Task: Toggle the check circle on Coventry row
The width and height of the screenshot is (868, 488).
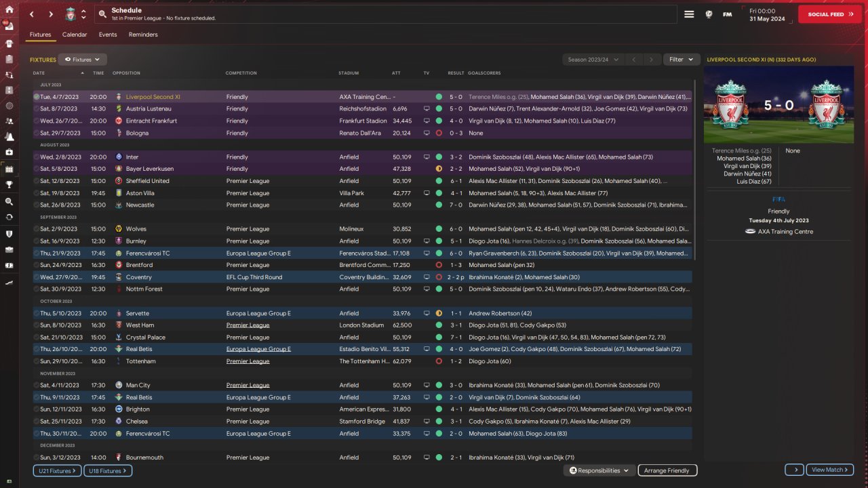Action: click(x=37, y=277)
